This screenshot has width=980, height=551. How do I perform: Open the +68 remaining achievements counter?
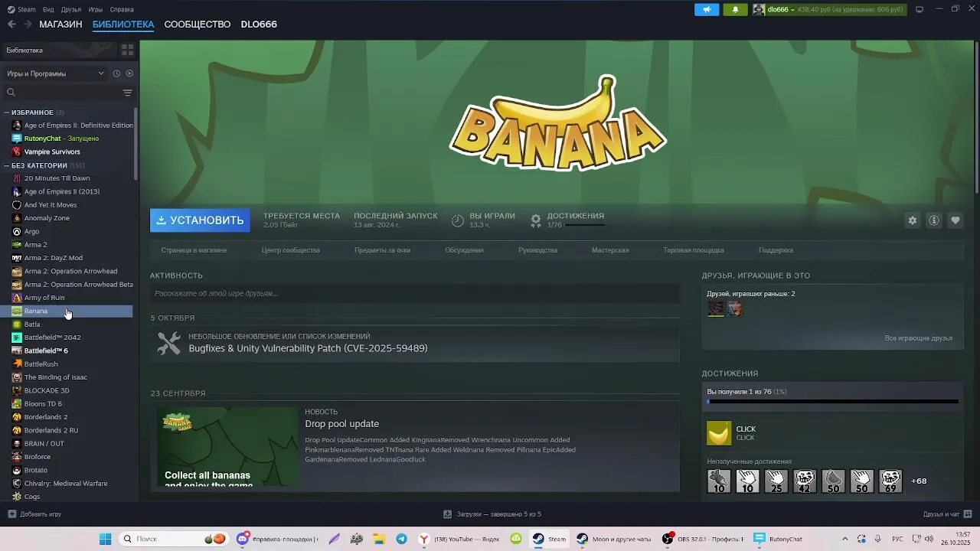coord(919,481)
